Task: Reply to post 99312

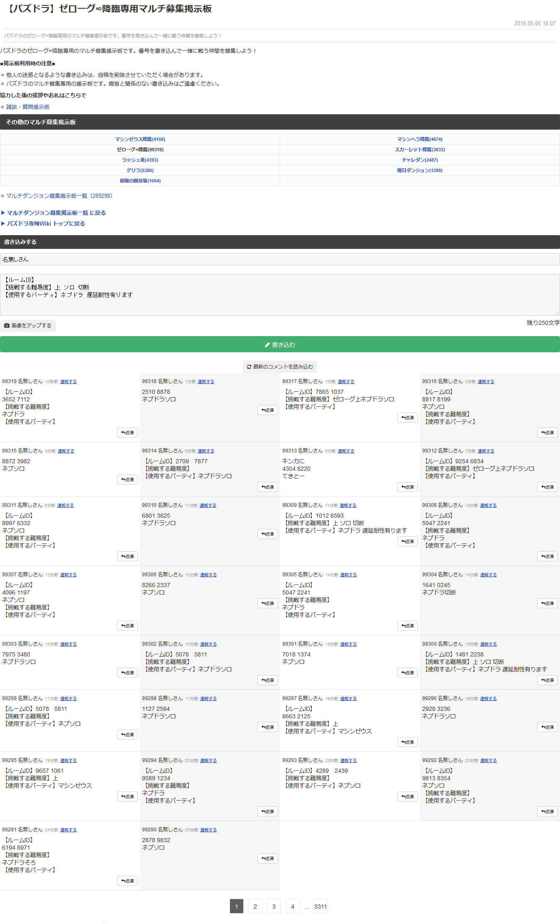Action: (x=548, y=487)
